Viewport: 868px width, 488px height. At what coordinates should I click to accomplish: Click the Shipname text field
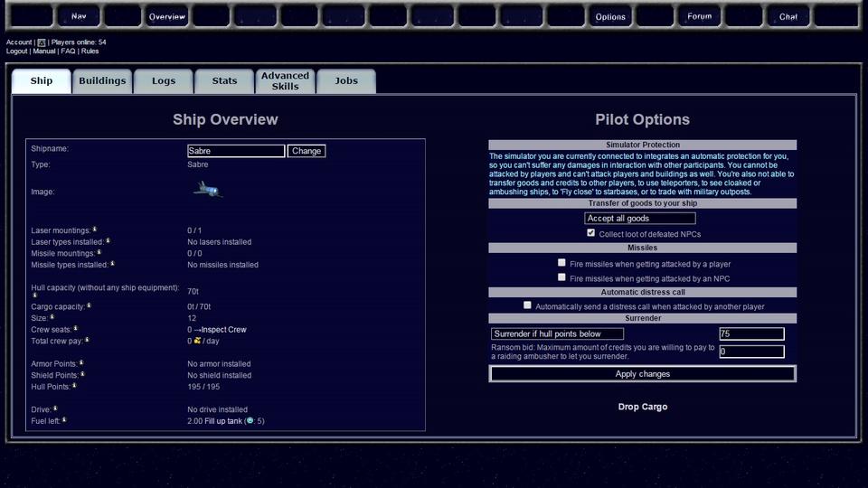(236, 151)
